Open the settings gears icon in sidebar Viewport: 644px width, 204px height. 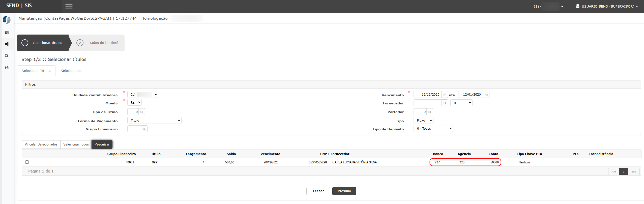tap(7, 44)
